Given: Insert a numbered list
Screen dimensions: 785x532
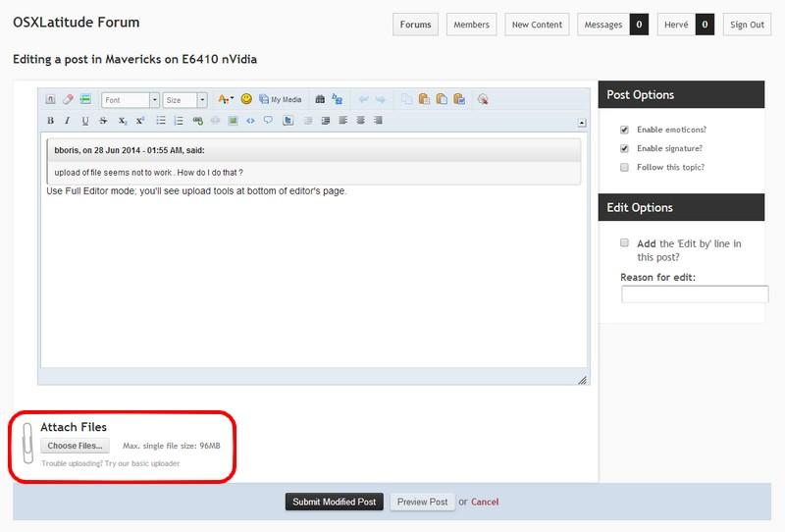Looking at the screenshot, I should coord(179,120).
